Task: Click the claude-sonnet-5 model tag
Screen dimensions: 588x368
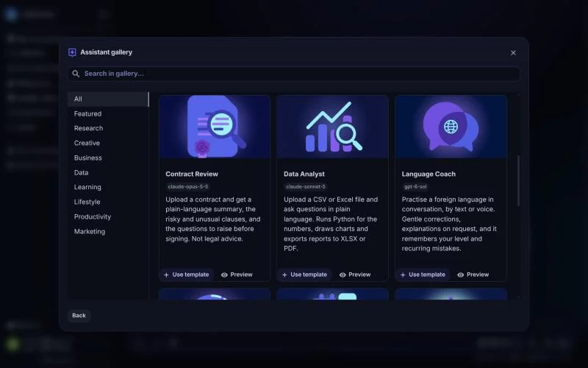Action: [x=306, y=187]
